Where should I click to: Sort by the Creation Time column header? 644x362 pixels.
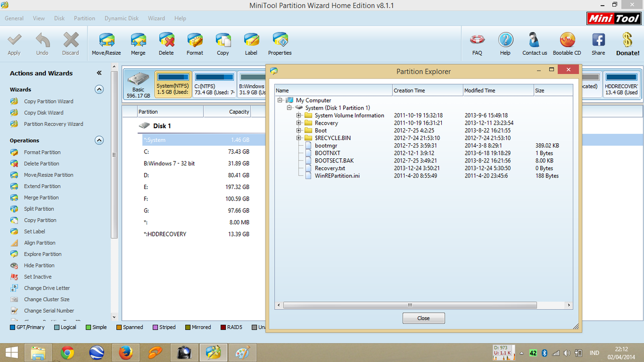[x=428, y=90]
